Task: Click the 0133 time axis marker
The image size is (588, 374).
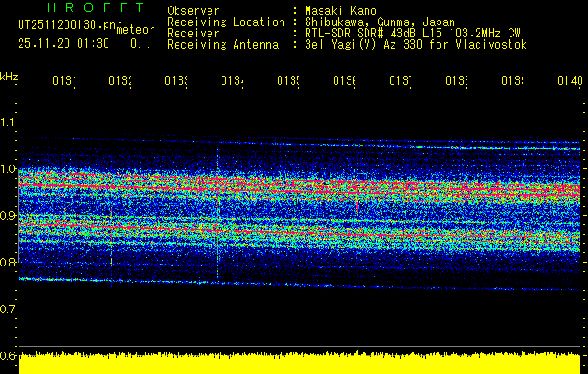Action: 177,81
